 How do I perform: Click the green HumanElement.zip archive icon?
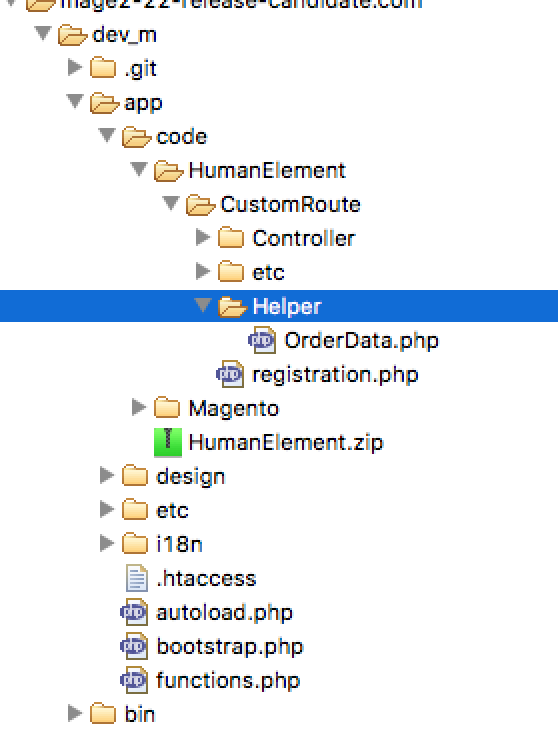168,442
